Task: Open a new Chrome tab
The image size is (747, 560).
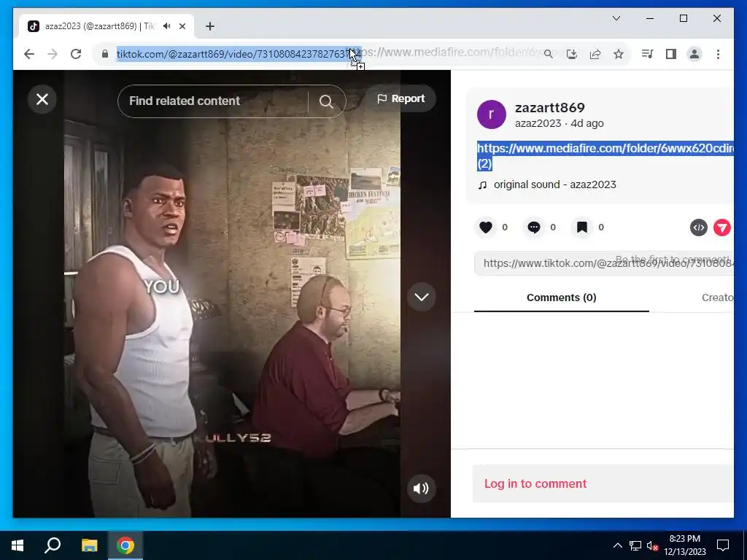Action: tap(210, 26)
